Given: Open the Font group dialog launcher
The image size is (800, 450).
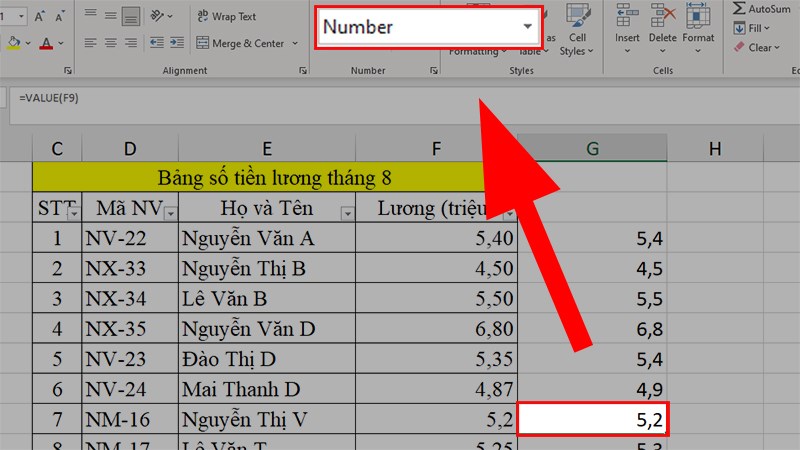Looking at the screenshot, I should tap(68, 71).
